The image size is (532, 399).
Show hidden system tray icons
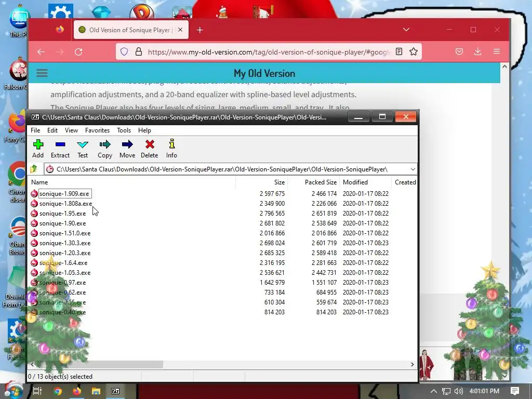(x=434, y=391)
